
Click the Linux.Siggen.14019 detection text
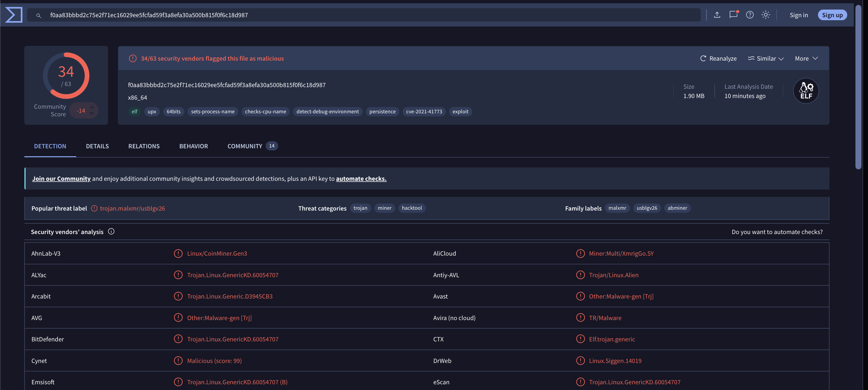click(x=615, y=361)
